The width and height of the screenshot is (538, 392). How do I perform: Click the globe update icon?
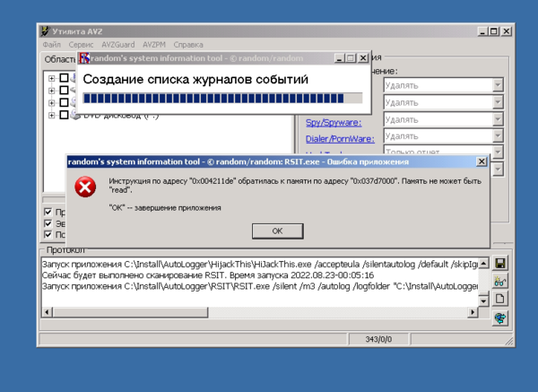(500, 318)
